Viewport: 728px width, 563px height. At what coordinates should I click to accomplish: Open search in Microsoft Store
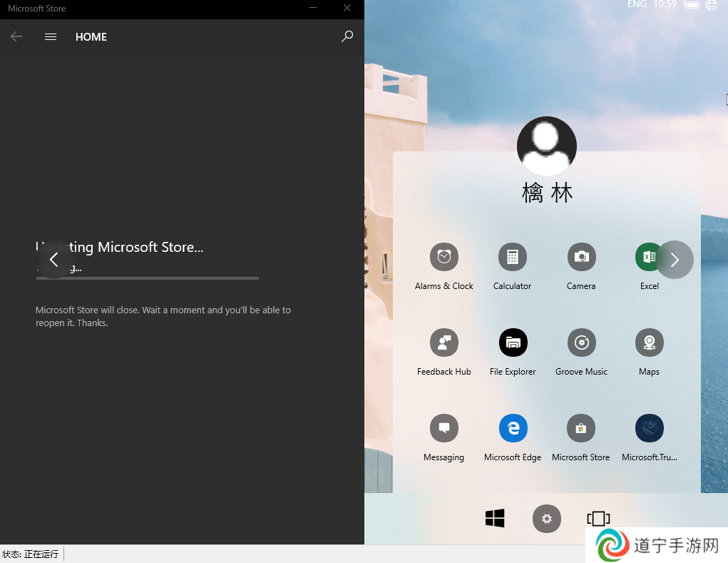point(347,36)
